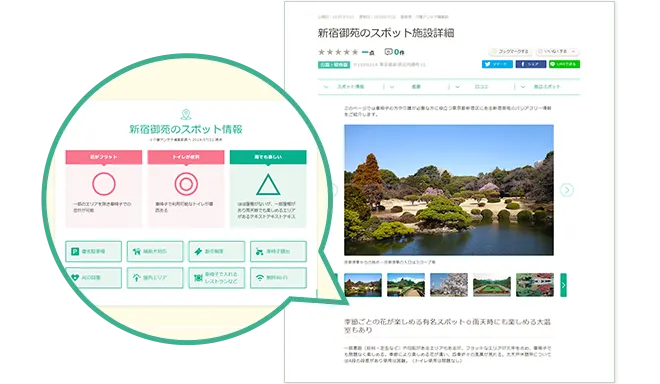
Task: Click the いいね!する like button
Action: [x=557, y=51]
